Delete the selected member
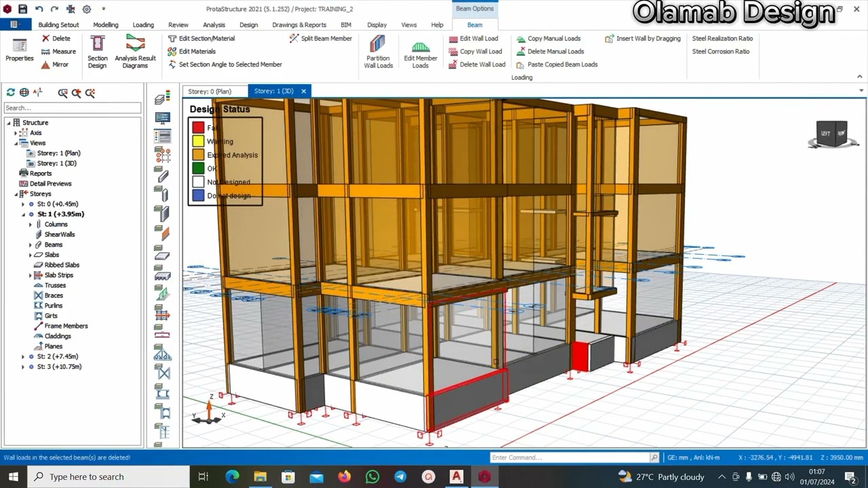 [x=56, y=39]
